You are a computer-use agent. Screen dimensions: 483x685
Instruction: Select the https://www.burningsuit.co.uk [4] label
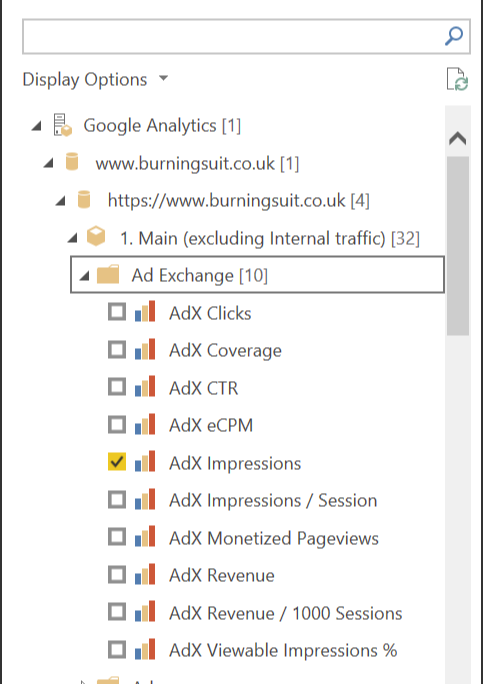click(x=238, y=201)
